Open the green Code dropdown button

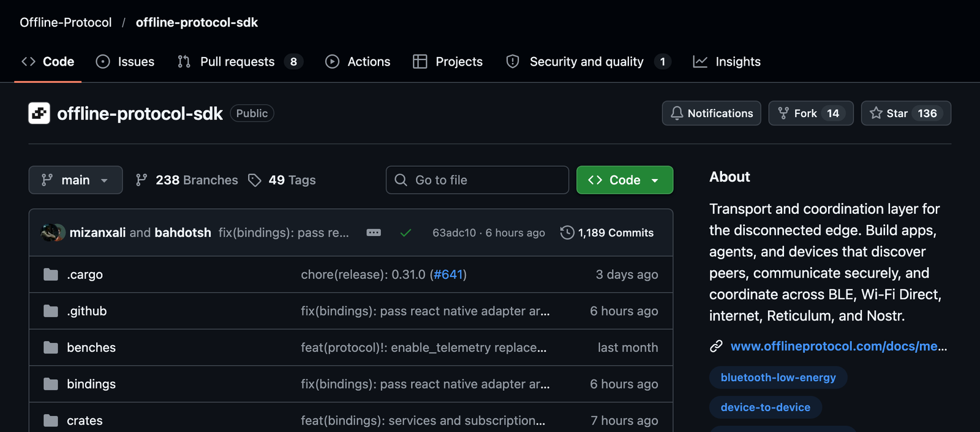(625, 180)
